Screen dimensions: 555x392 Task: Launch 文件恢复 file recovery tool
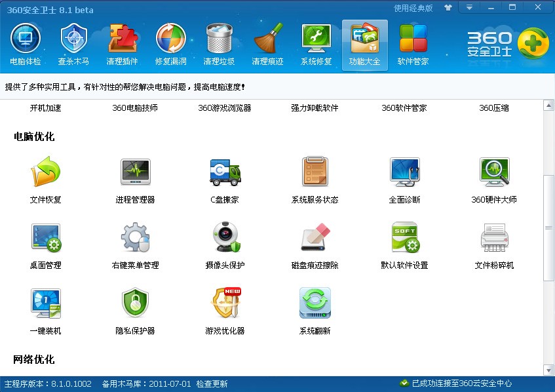[x=46, y=180]
